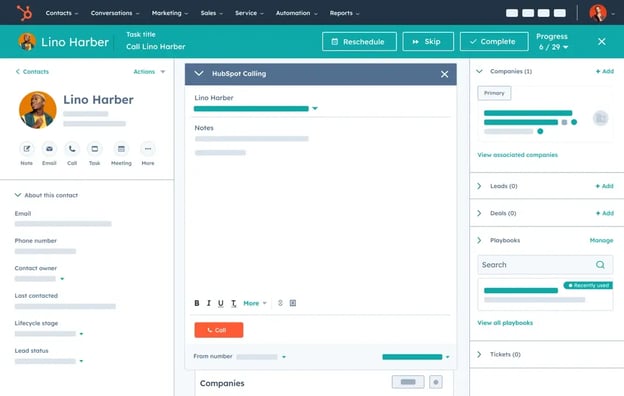Go back to Contacts list
Image resolution: width=624 pixels, height=396 pixels.
coord(32,72)
